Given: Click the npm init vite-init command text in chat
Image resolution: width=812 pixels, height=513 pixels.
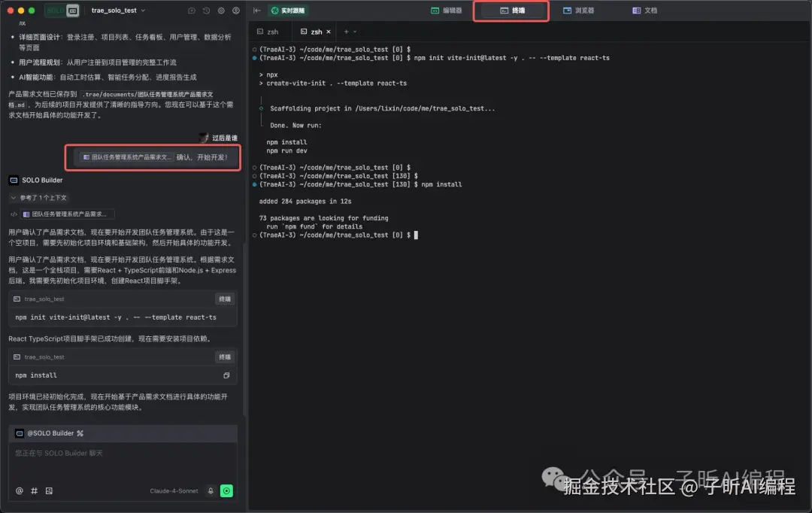Looking at the screenshot, I should point(116,317).
